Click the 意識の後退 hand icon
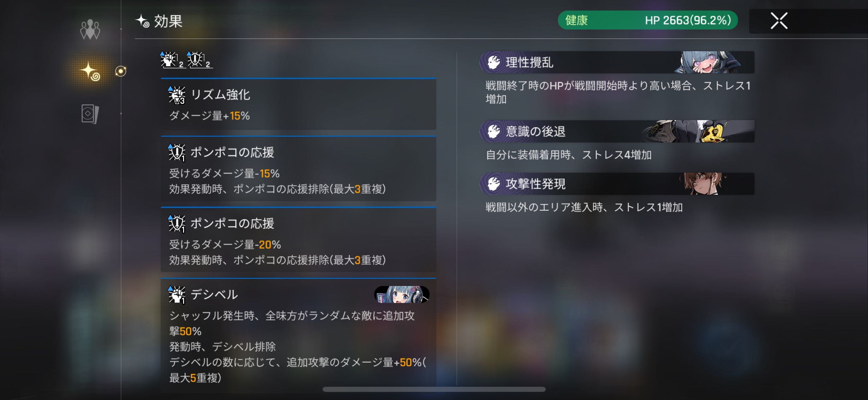Image resolution: width=868 pixels, height=400 pixels. coord(494,131)
